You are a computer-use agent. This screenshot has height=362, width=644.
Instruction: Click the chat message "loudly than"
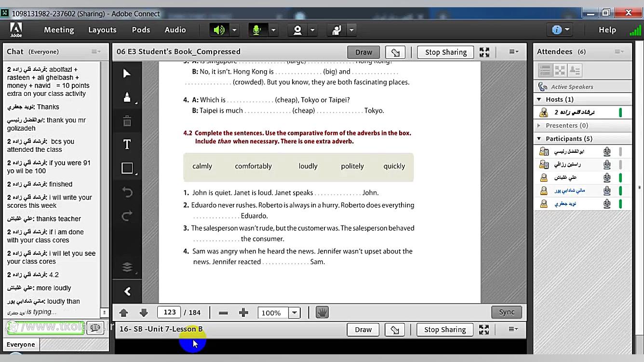[64, 301]
